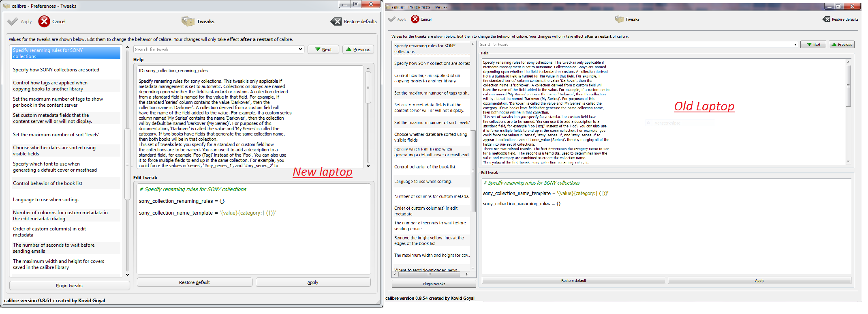Click tweak list scrollbar up arrow in calibre 0.8.61
Screen dimensions: 868x314
[127, 48]
